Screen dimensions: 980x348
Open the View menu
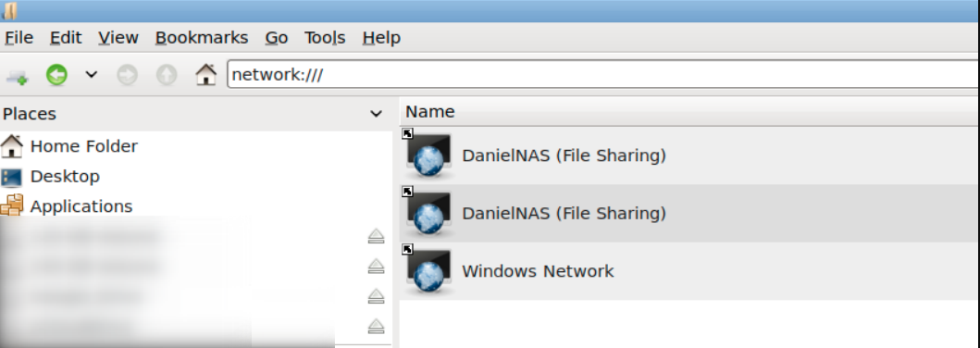(x=118, y=38)
